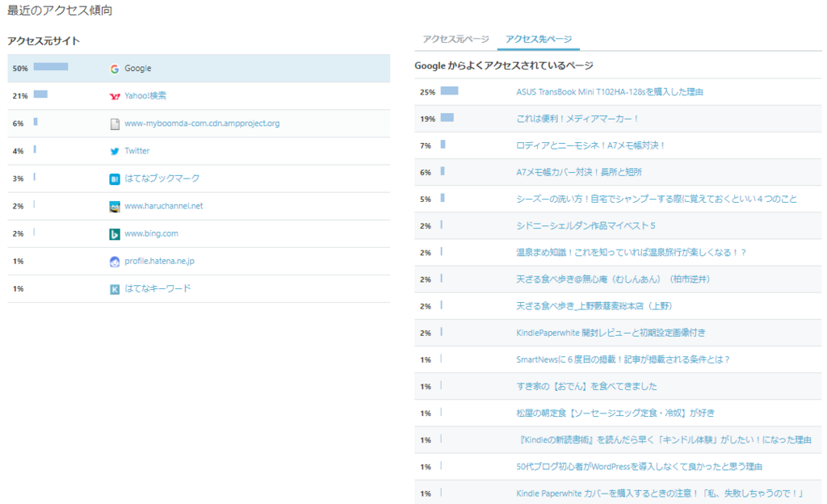Image resolution: width=827 pixels, height=504 pixels.
Task: Open the Yahoo!検索 referrer link
Action: [145, 96]
